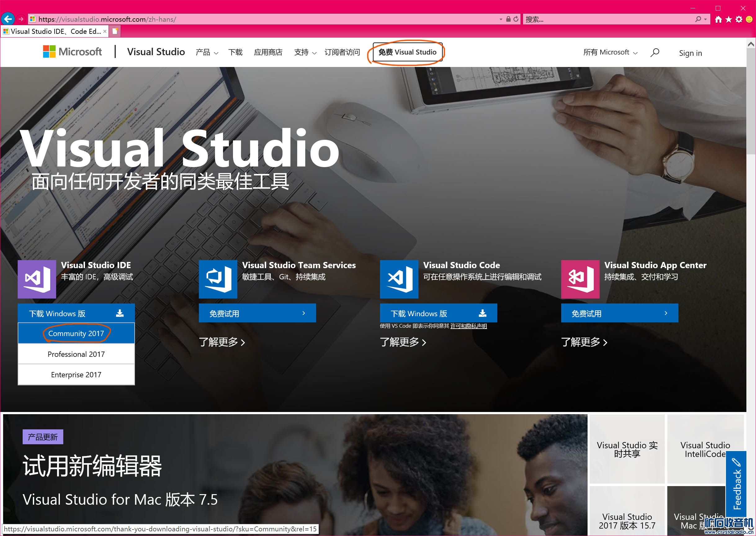Expand the 产品 dropdown menu
Image resolution: width=756 pixels, height=536 pixels.
point(207,52)
